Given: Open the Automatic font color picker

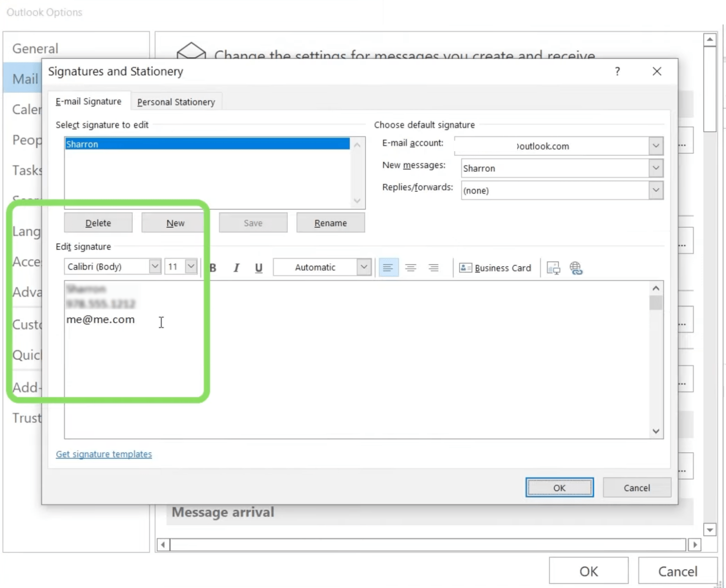Looking at the screenshot, I should pos(363,267).
